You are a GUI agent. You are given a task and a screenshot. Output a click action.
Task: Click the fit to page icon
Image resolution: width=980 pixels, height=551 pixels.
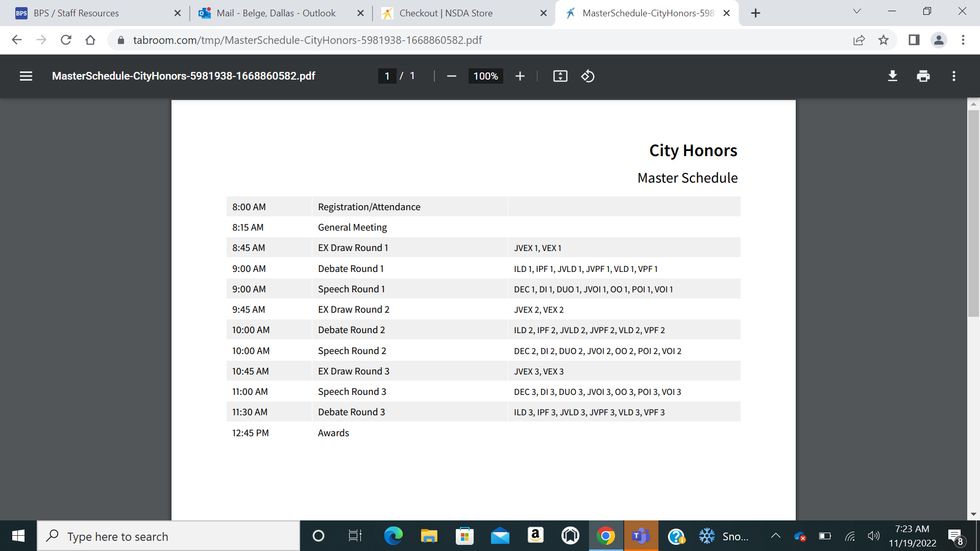click(x=560, y=76)
